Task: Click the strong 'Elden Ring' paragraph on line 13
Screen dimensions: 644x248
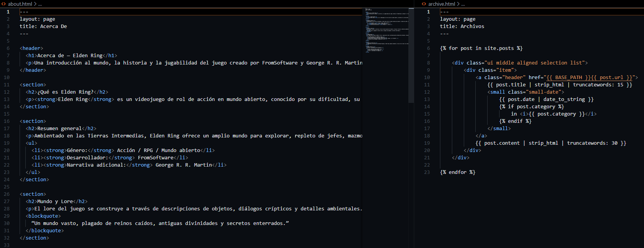Action: pyautogui.click(x=193, y=99)
